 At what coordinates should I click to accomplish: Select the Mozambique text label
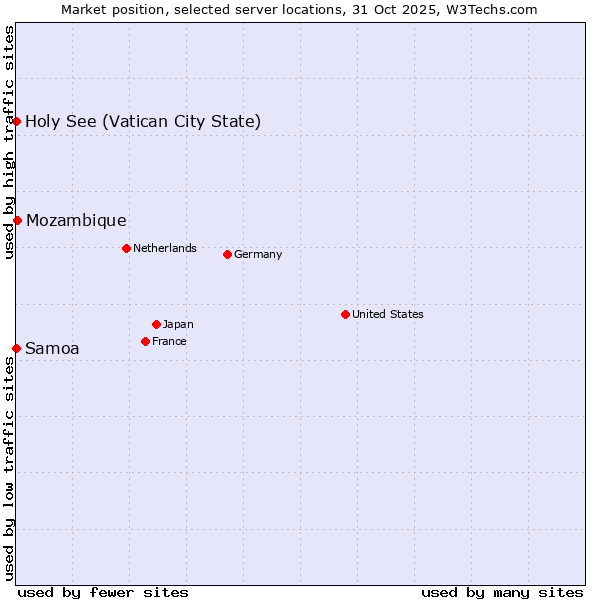[x=76, y=221]
